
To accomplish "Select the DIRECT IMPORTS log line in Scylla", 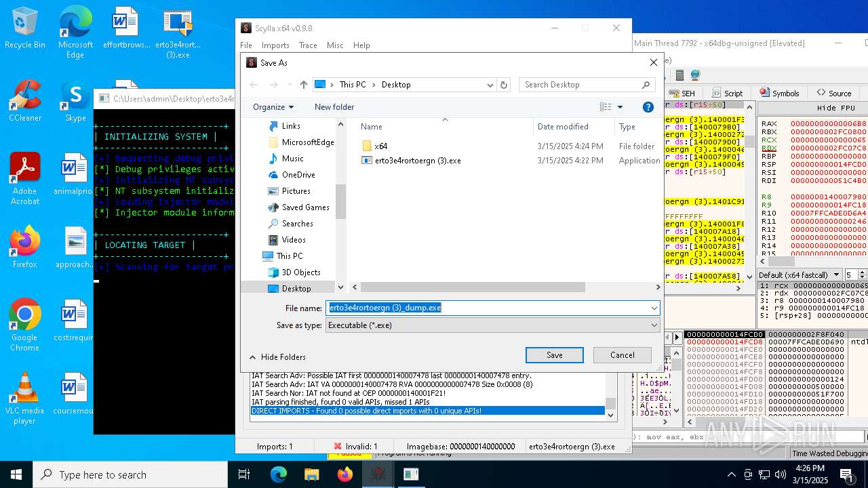I will pos(427,411).
